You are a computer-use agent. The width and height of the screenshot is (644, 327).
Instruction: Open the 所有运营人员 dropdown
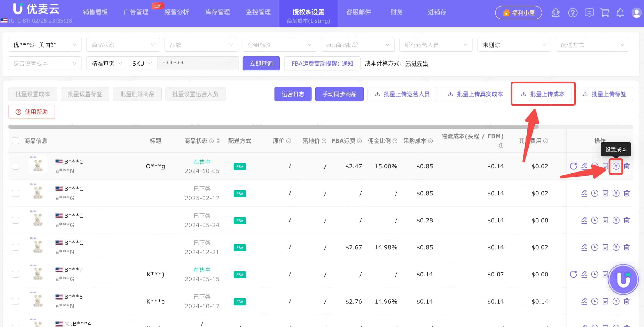coord(436,45)
